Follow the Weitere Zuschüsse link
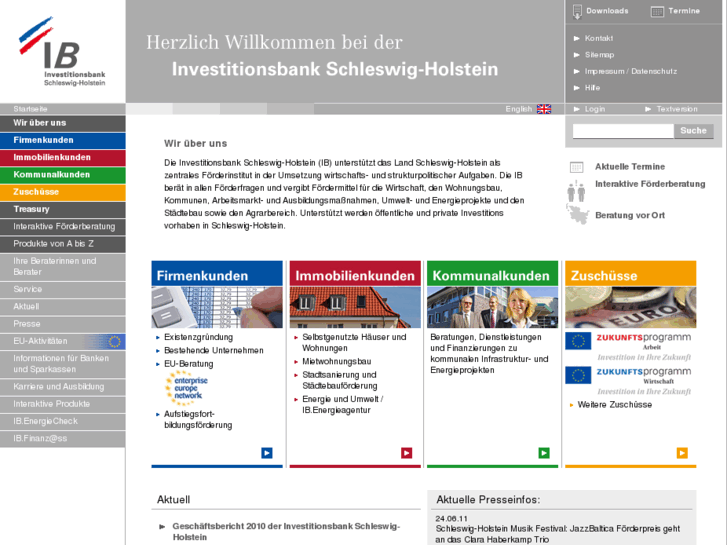The width and height of the screenshot is (727, 545). click(x=615, y=405)
